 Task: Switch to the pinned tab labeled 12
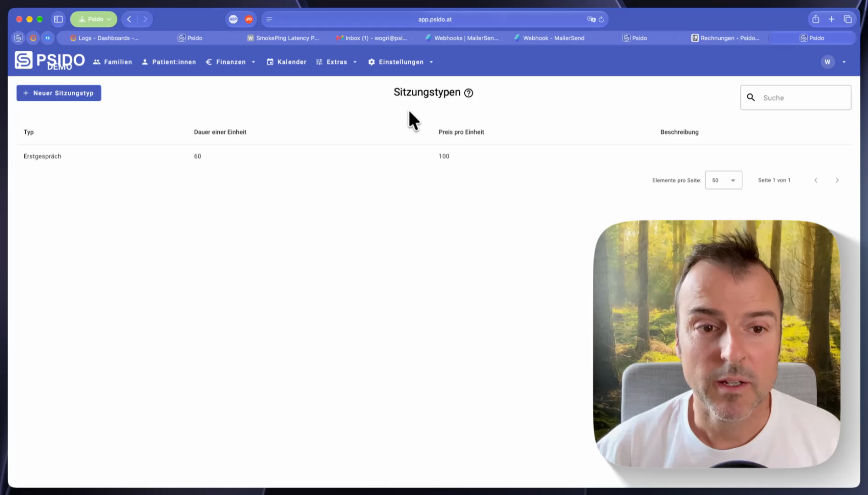[48, 38]
